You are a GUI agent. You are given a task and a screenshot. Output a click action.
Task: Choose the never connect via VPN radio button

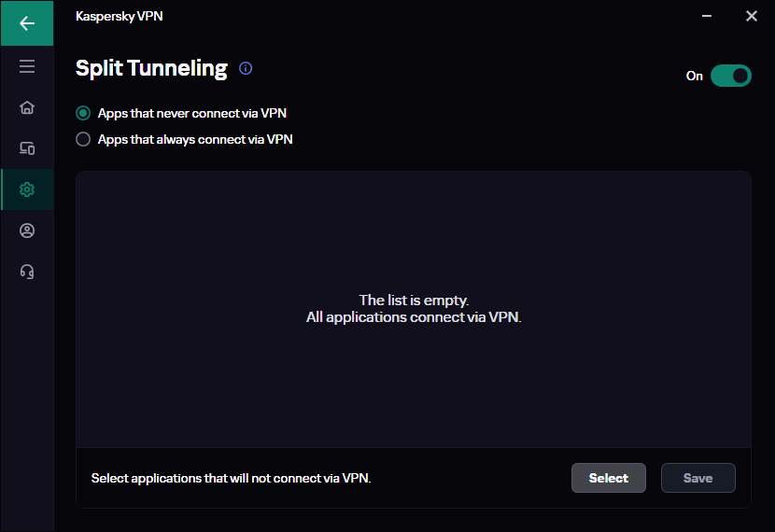point(83,113)
